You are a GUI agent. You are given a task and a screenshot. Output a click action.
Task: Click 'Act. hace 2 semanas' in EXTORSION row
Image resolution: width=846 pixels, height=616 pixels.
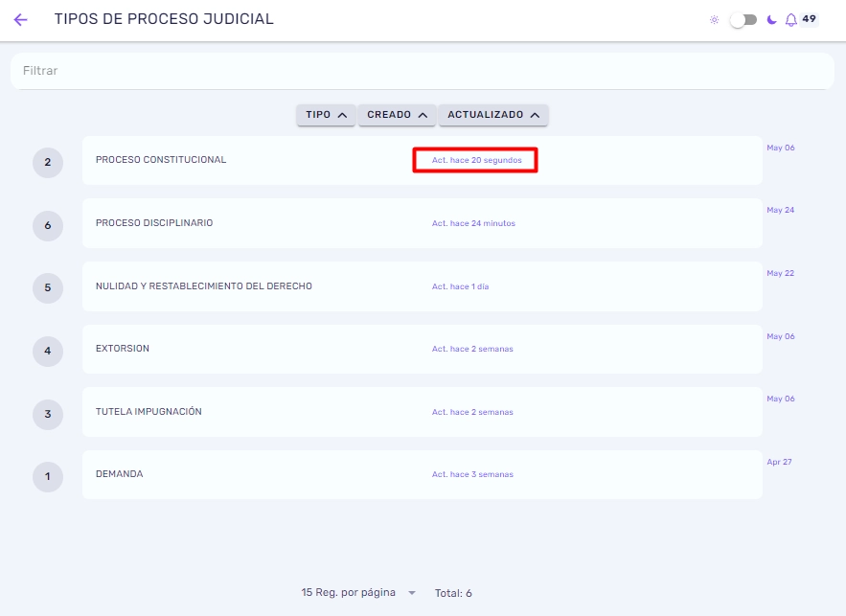coord(472,349)
